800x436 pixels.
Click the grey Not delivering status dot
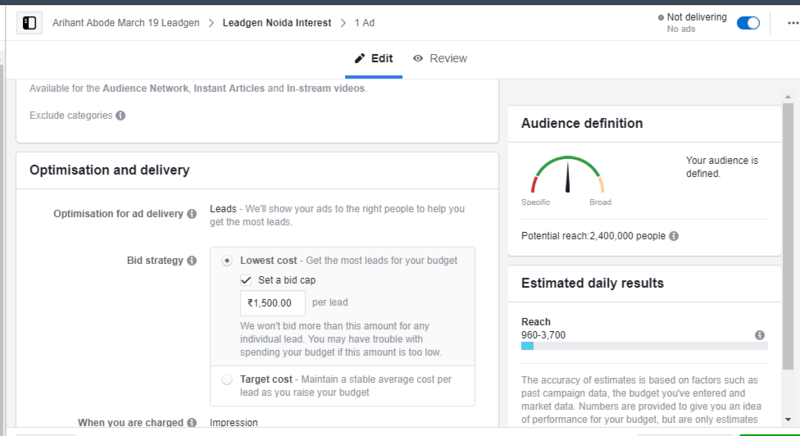pyautogui.click(x=661, y=18)
